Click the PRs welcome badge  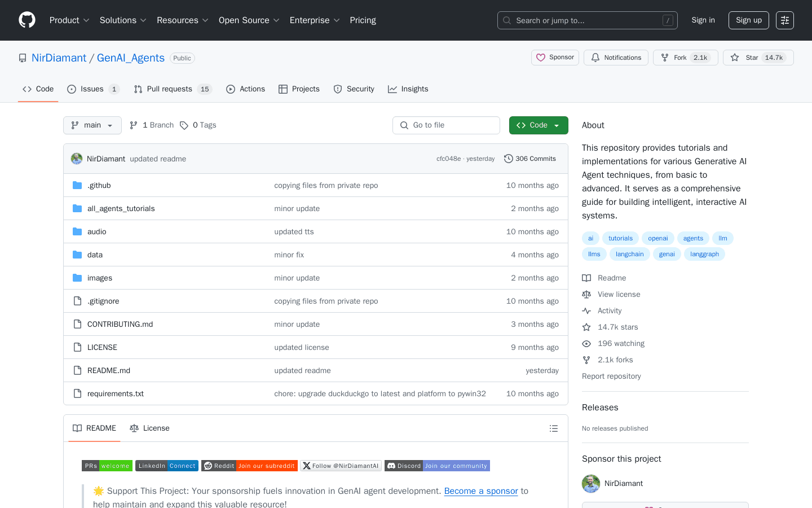pos(107,466)
